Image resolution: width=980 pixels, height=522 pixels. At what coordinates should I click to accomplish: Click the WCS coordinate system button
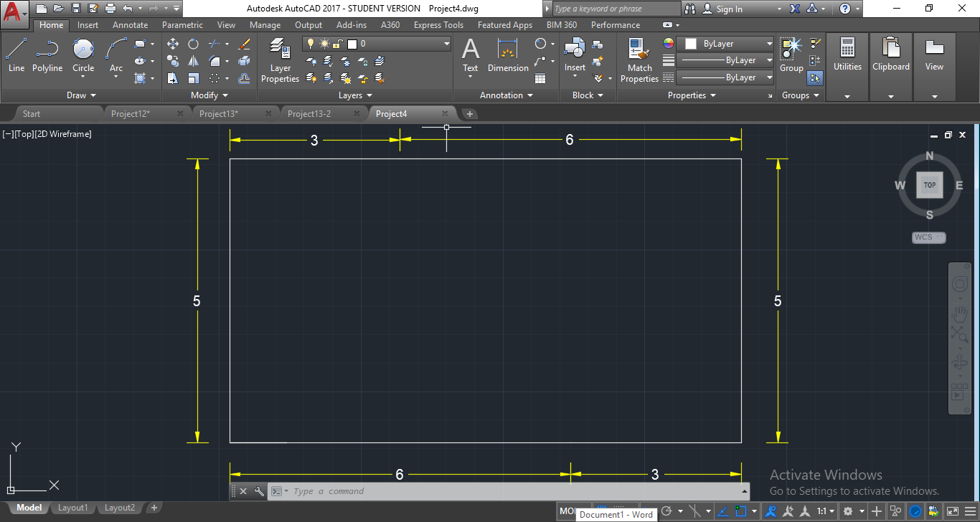click(x=929, y=237)
